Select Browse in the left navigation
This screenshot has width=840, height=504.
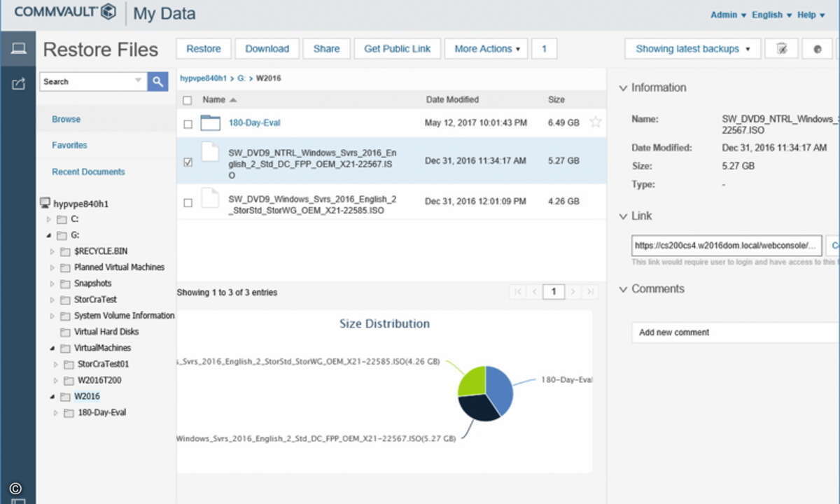point(66,120)
